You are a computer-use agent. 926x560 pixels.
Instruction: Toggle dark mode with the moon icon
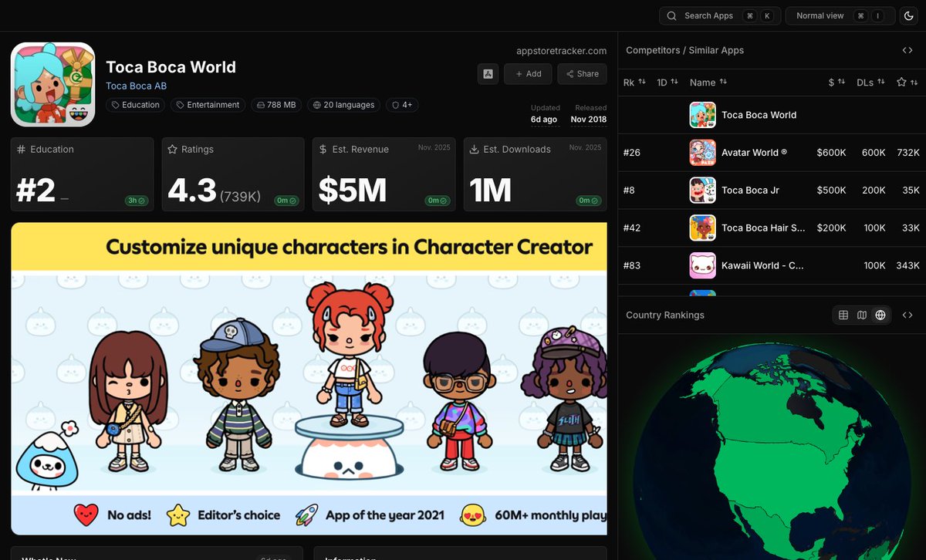click(908, 15)
